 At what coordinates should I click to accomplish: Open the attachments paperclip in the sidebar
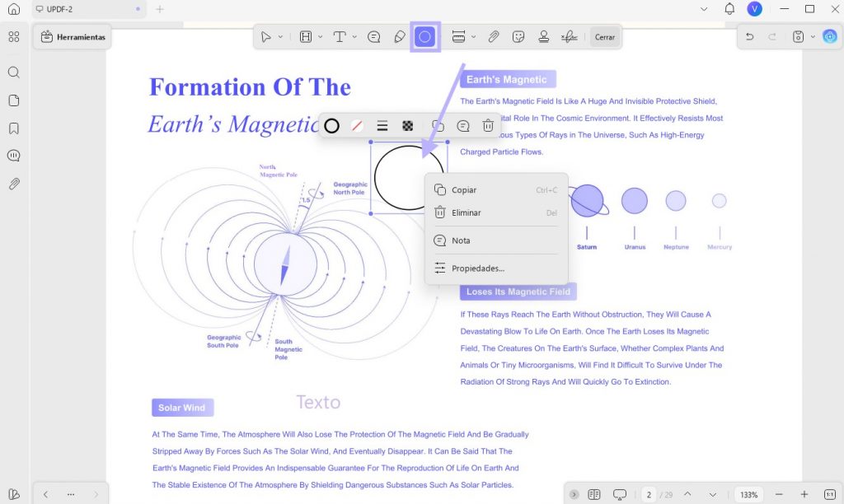pos(14,184)
